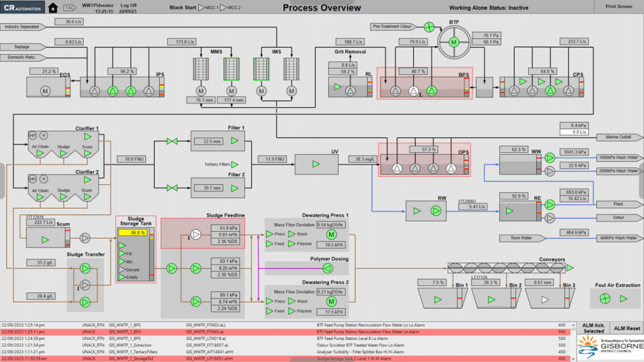Screen dimensions: 644x362
Task: Toggle the Fill mode on Sludge Storage Tank
Action: coord(123,254)
